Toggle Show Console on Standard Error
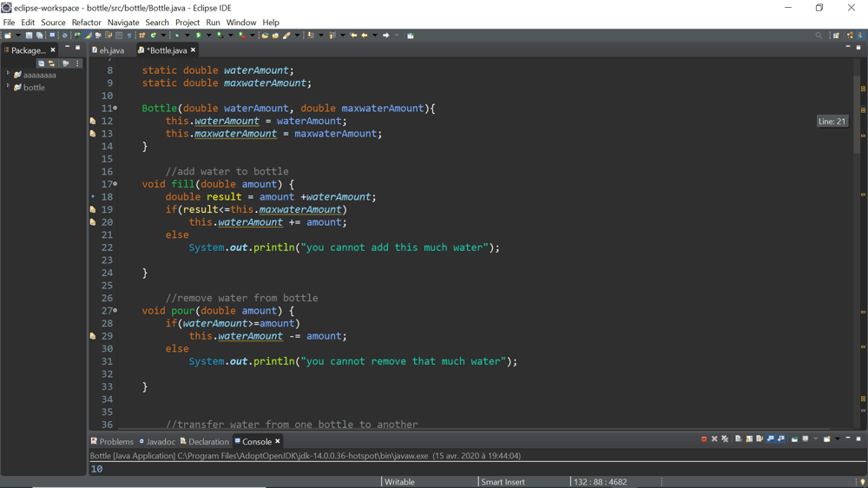Viewport: 868px width, 488px height. coord(781,439)
